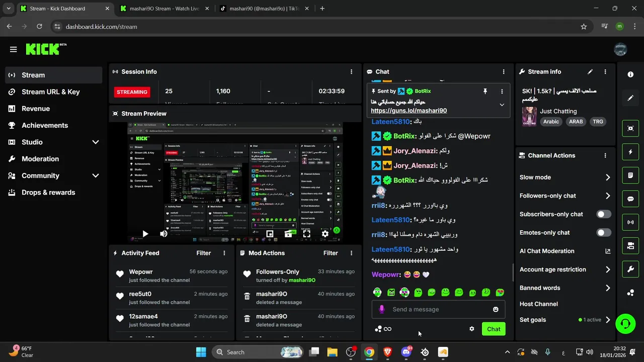
Task: Insert the heart-eyes green emote
Action: pyautogui.click(x=500, y=292)
